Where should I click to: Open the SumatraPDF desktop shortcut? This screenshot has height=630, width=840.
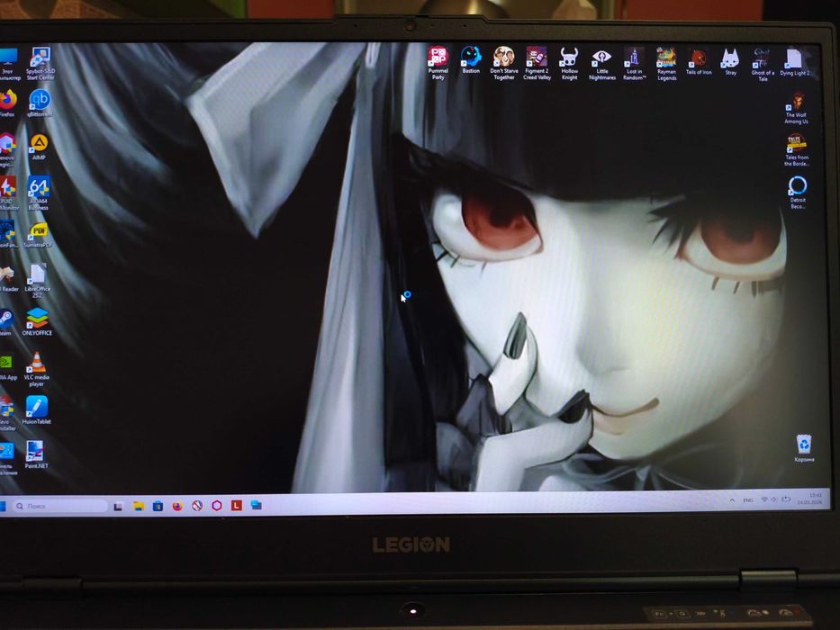(38, 235)
